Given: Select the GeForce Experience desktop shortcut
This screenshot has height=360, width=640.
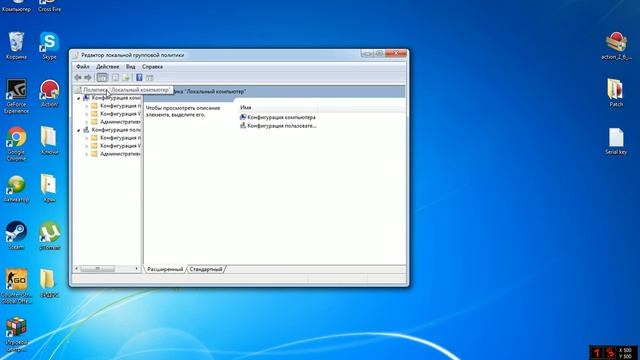Looking at the screenshot, I should click(x=16, y=96).
